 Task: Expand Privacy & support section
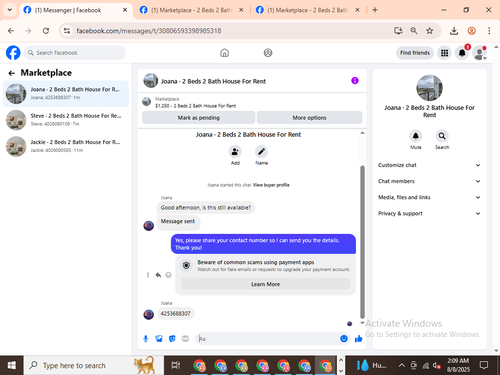tap(429, 213)
